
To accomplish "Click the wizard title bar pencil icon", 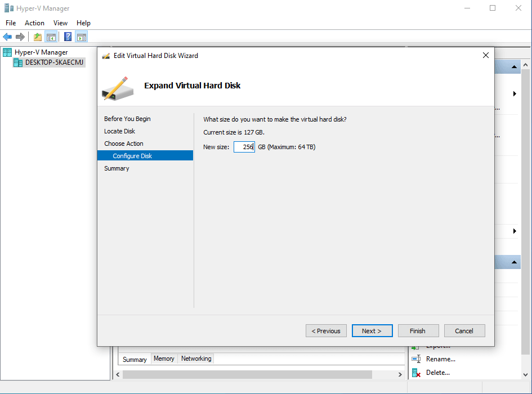I will coord(106,56).
